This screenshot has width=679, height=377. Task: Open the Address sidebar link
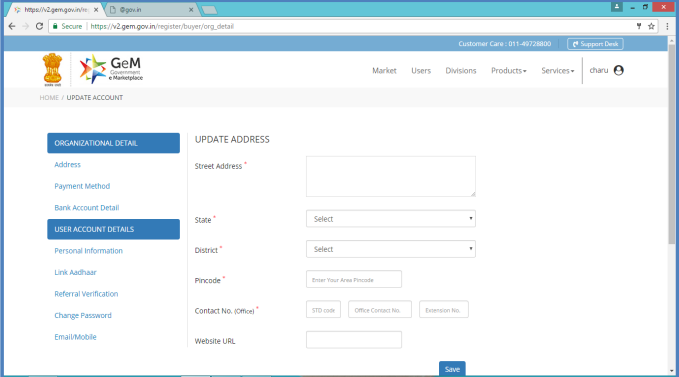pyautogui.click(x=68, y=164)
